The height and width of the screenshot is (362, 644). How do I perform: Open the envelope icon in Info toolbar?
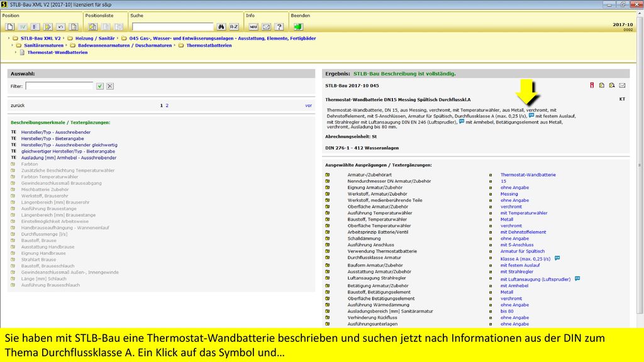click(x=266, y=26)
